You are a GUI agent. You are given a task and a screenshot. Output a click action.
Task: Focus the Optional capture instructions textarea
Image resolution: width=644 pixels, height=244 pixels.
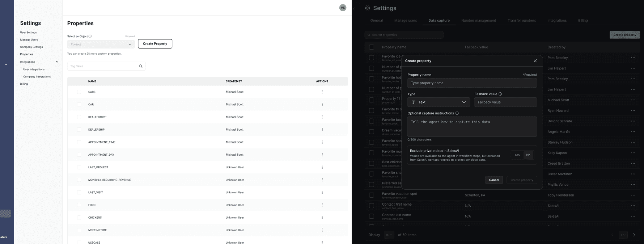point(472,126)
